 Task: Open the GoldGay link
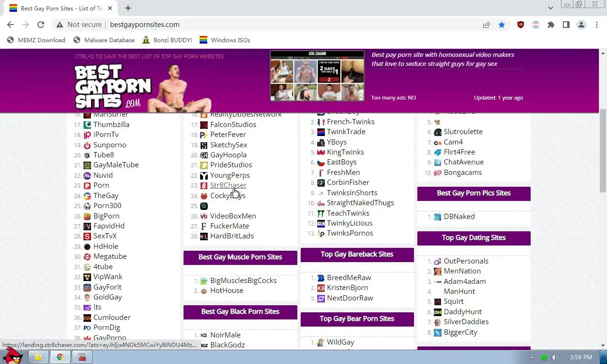coord(108,297)
